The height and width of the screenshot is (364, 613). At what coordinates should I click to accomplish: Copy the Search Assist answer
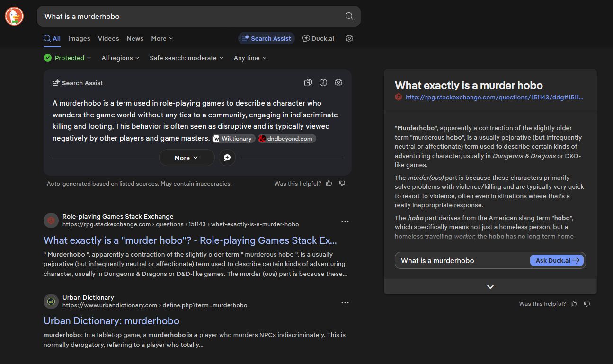[x=308, y=83]
